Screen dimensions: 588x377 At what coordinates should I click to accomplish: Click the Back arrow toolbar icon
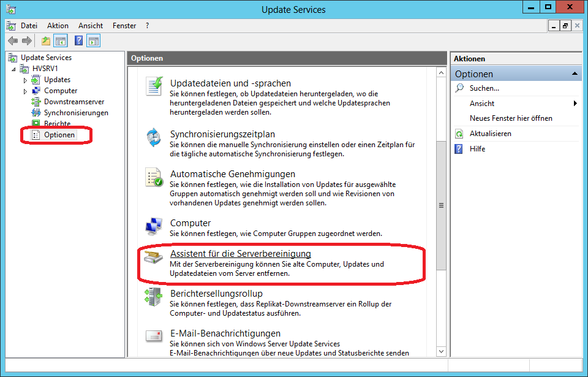13,40
